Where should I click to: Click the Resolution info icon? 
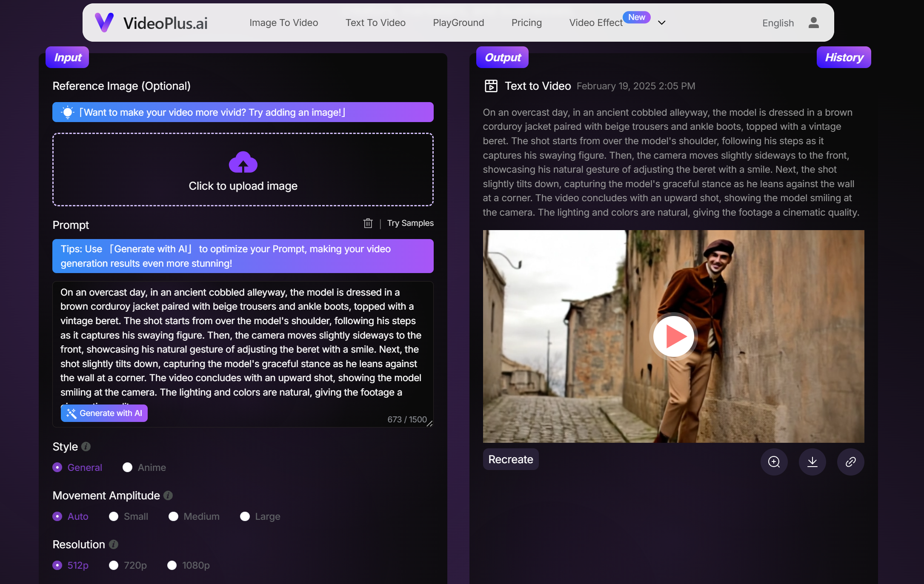tap(113, 544)
